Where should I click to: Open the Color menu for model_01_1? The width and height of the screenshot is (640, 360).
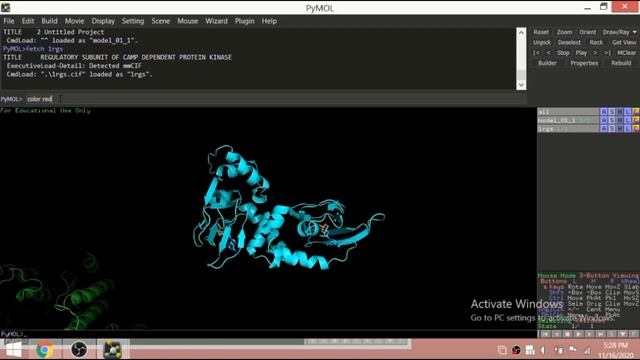[x=636, y=120]
